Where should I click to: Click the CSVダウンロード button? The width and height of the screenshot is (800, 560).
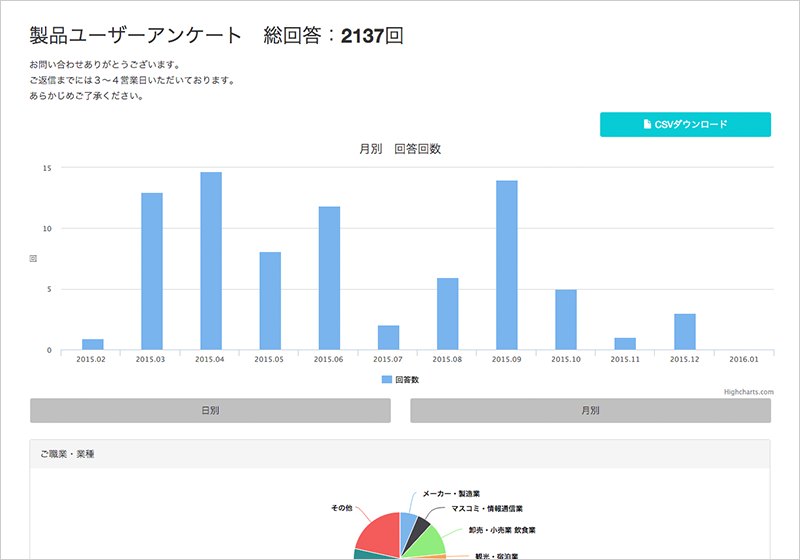click(x=685, y=124)
